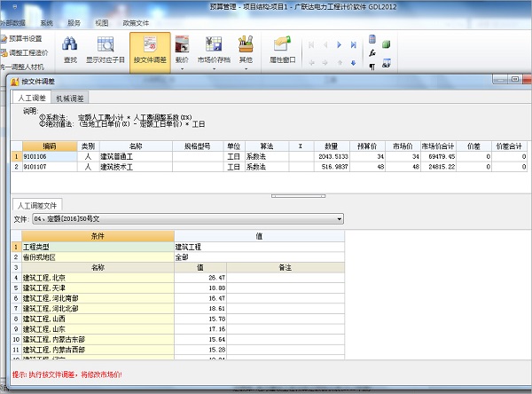Open the 文件 combo box listing 定额[2016]50号文
Screen dimensions: 532x394
(188, 218)
